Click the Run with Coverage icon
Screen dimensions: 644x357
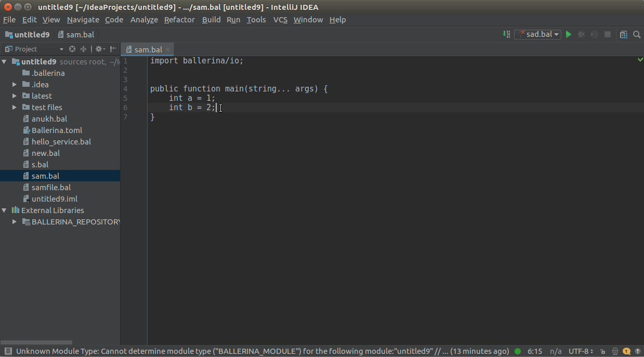pyautogui.click(x=595, y=34)
